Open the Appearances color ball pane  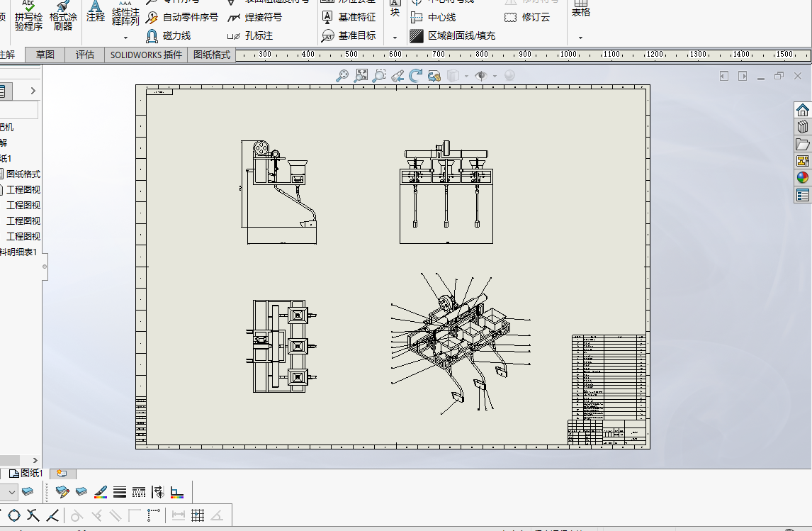[x=803, y=178]
